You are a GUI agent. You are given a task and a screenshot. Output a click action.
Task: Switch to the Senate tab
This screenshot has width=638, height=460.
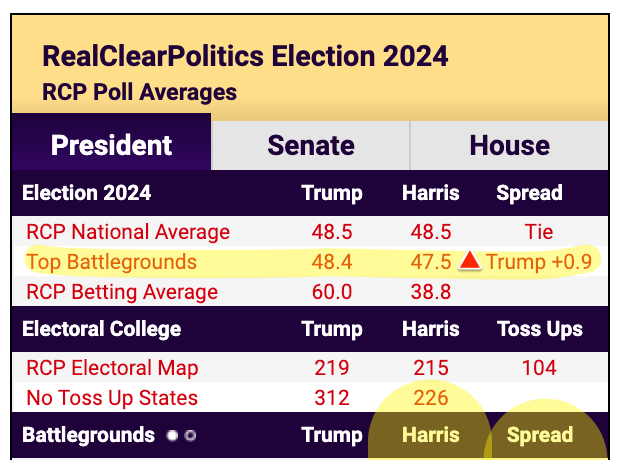(310, 146)
